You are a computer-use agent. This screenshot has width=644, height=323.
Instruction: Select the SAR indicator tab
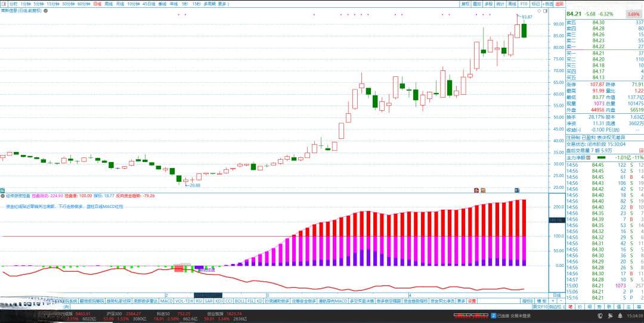click(x=209, y=301)
